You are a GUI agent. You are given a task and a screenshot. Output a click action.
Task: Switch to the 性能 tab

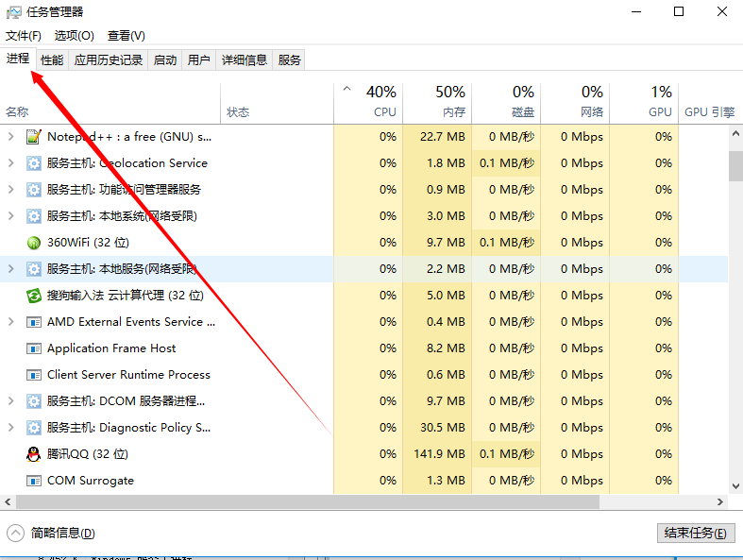pyautogui.click(x=52, y=60)
